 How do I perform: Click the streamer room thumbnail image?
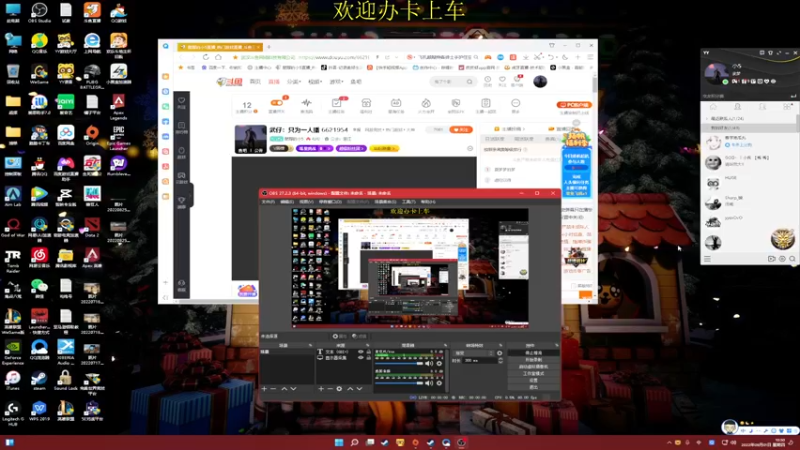tap(251, 139)
